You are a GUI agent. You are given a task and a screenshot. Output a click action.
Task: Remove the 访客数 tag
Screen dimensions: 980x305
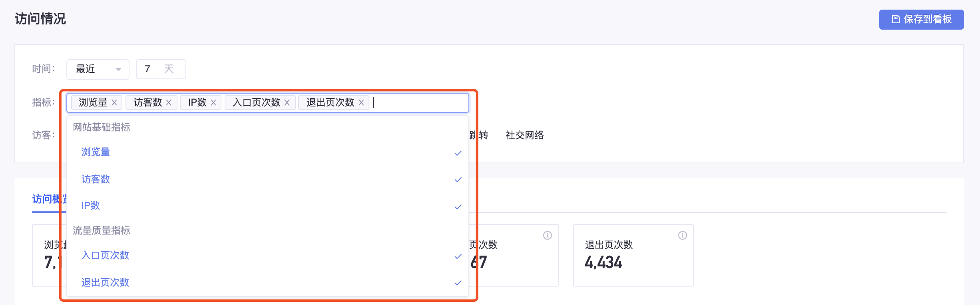pyautogui.click(x=169, y=102)
